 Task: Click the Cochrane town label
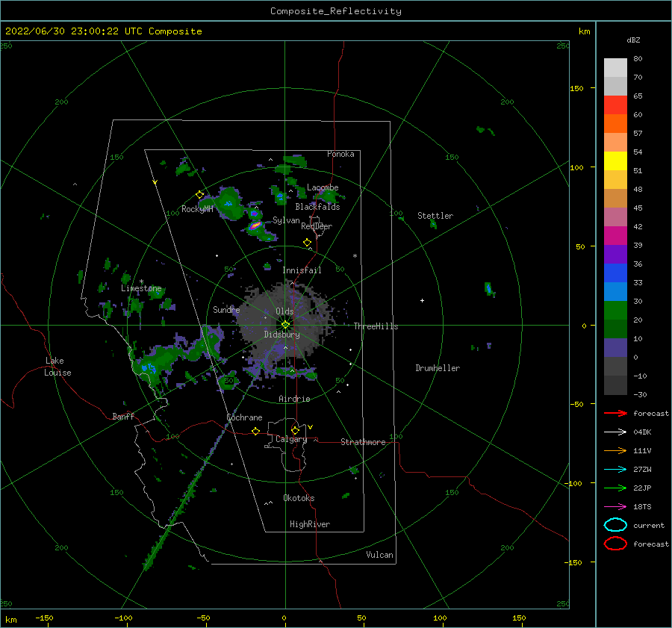[244, 417]
